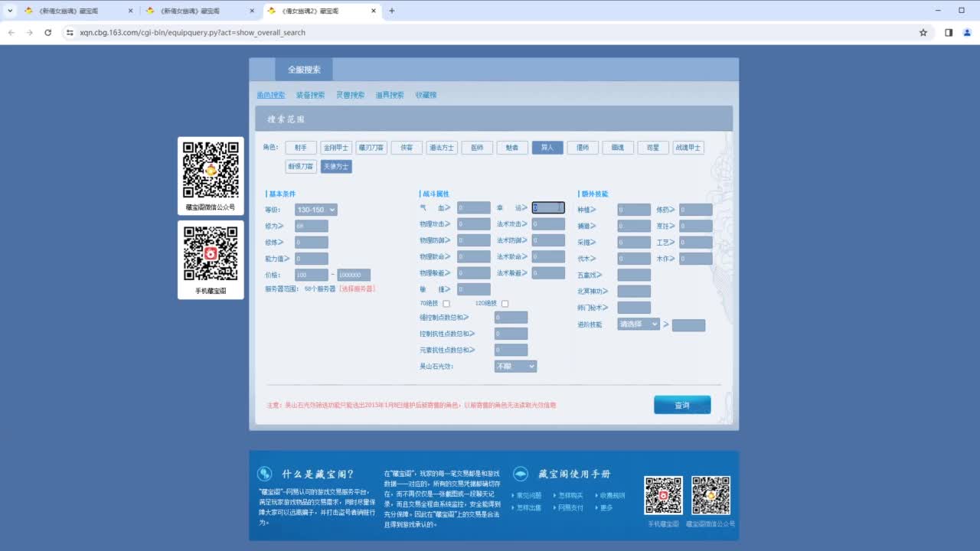Click the 查询 search button
The image size is (980, 551).
coord(682,405)
